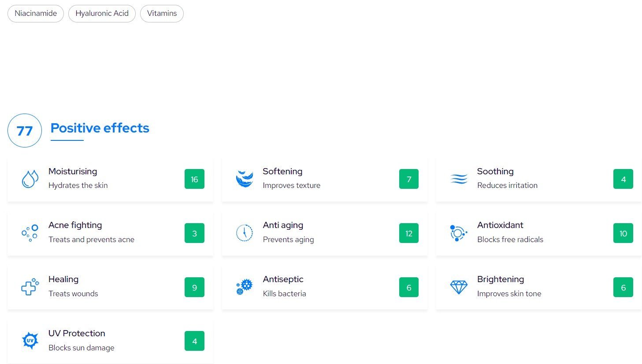The width and height of the screenshot is (642, 364).
Task: Choose the Vitamins ingredient tag
Action: pos(162,14)
